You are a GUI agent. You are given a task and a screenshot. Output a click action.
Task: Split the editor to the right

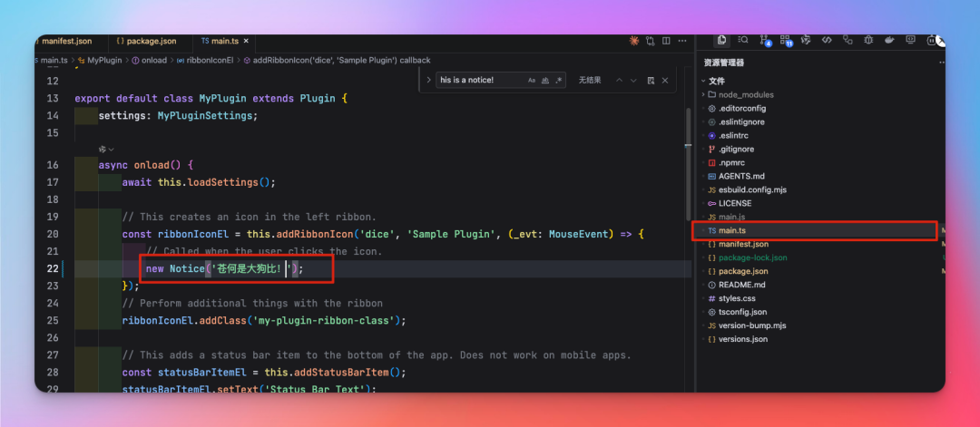666,41
